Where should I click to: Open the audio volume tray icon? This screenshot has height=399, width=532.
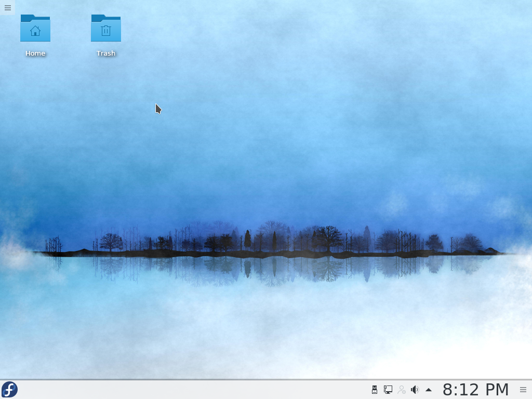415,390
